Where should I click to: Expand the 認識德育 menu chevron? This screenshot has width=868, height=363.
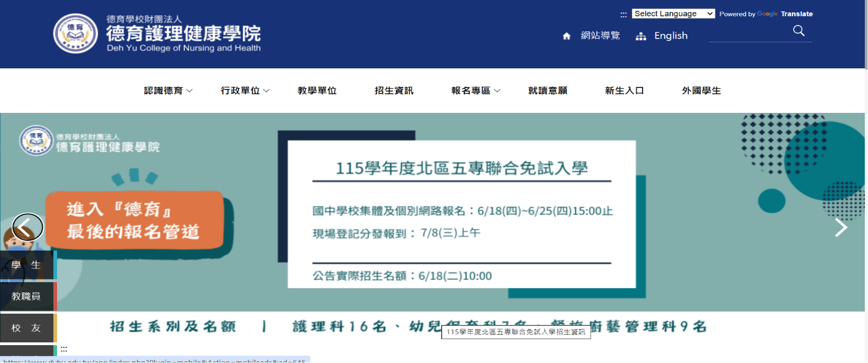pos(190,91)
